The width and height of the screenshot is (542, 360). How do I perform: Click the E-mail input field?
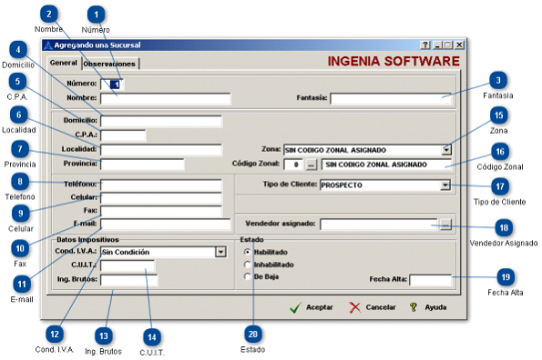coord(165,224)
